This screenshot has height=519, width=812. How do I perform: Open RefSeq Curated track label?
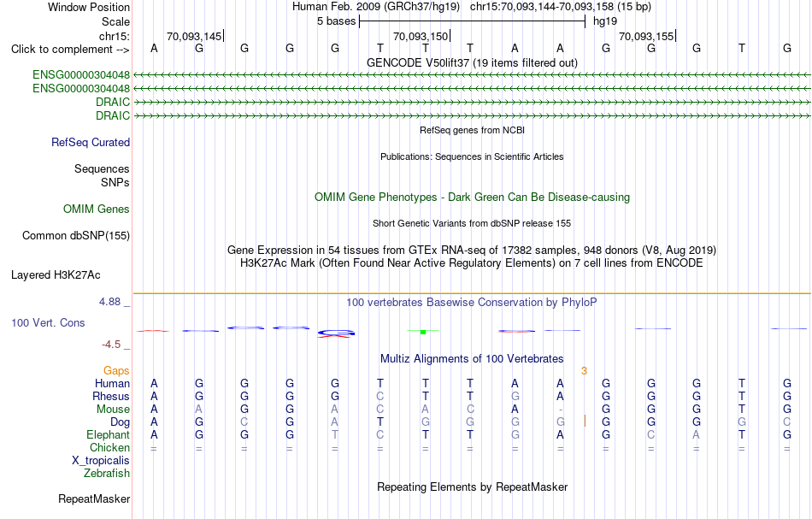coord(90,143)
